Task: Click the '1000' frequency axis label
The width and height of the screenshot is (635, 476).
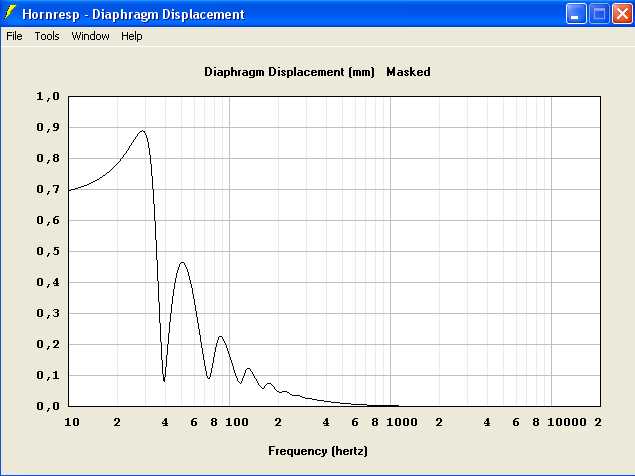Action: (401, 422)
